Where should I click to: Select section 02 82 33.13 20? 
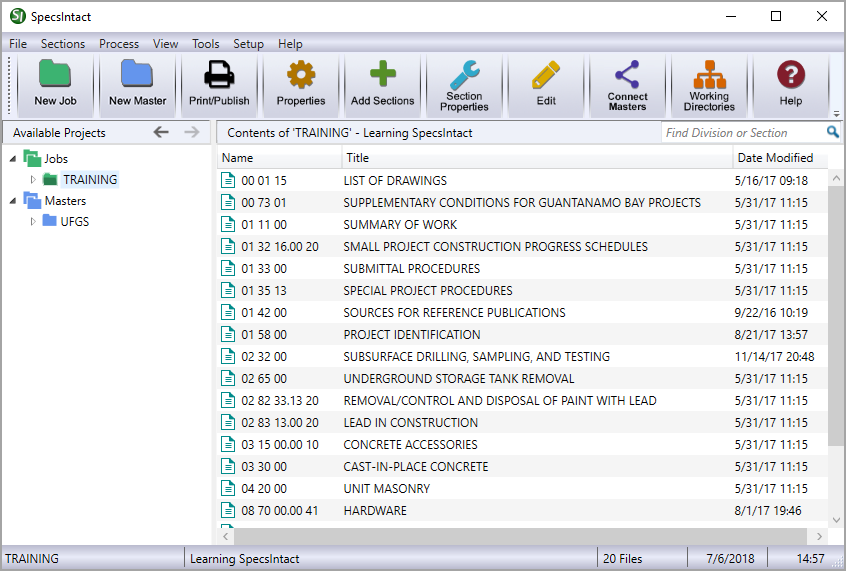(279, 400)
